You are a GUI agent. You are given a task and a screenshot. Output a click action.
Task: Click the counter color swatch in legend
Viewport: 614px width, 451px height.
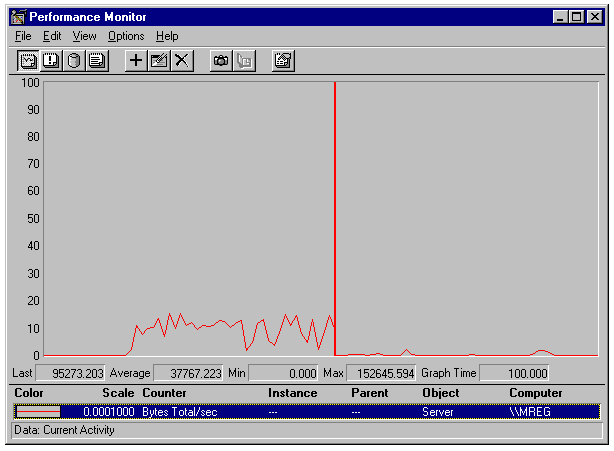point(38,411)
